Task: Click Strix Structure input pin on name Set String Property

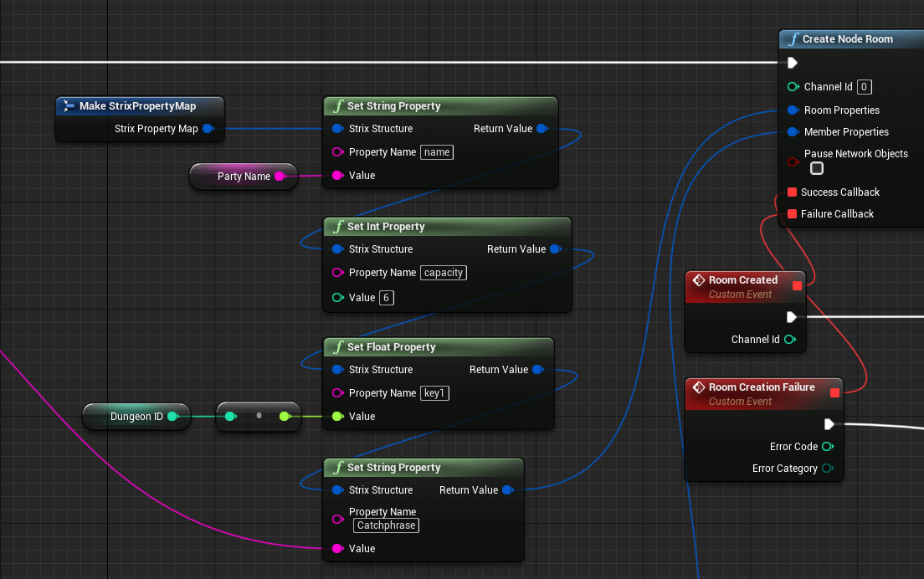Action: click(337, 128)
